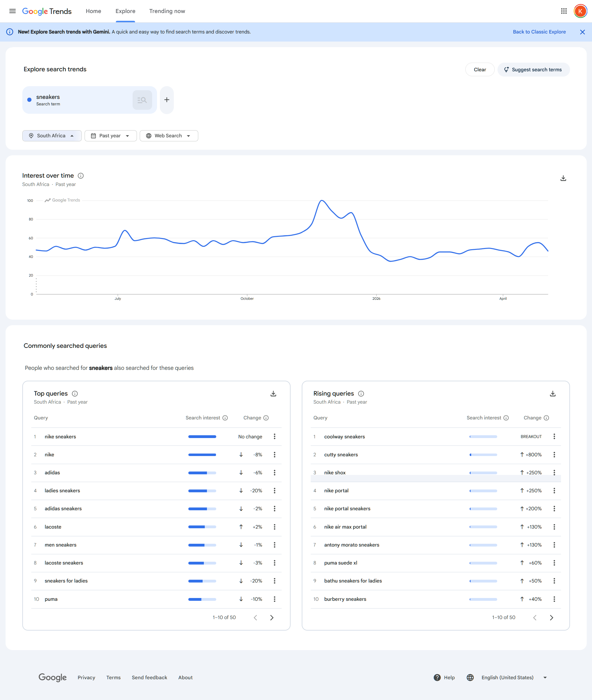
Task: Select the adidas sneakers query
Action: [x=63, y=508]
